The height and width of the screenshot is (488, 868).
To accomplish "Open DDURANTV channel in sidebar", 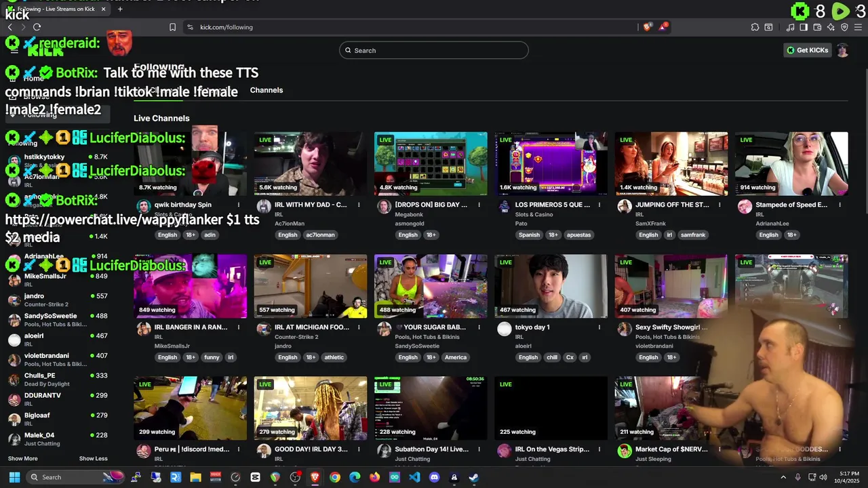I will point(58,399).
